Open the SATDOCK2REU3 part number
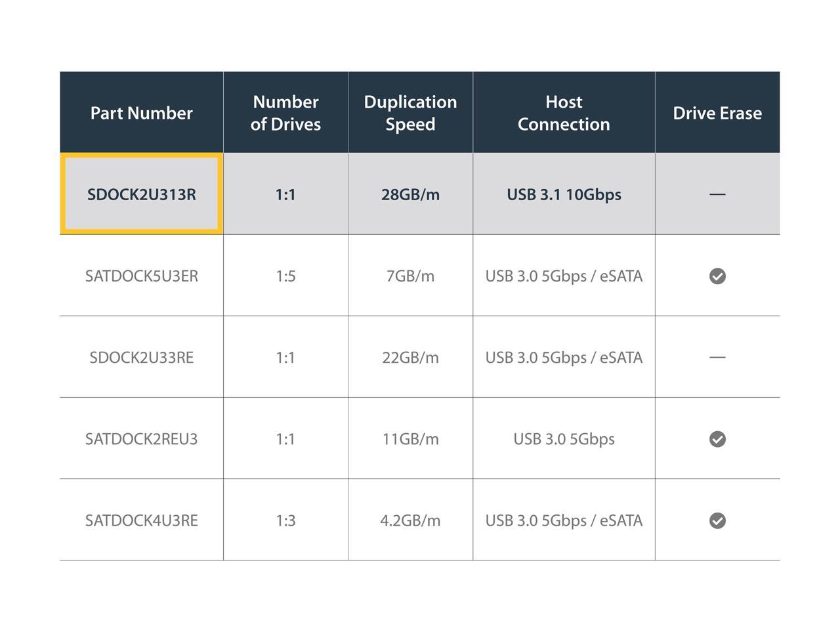 141,439
